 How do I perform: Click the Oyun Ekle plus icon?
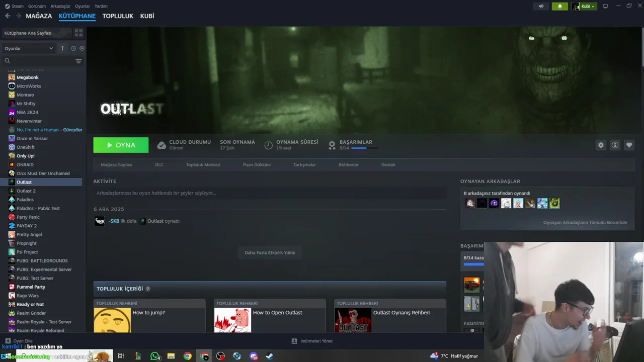coord(8,341)
